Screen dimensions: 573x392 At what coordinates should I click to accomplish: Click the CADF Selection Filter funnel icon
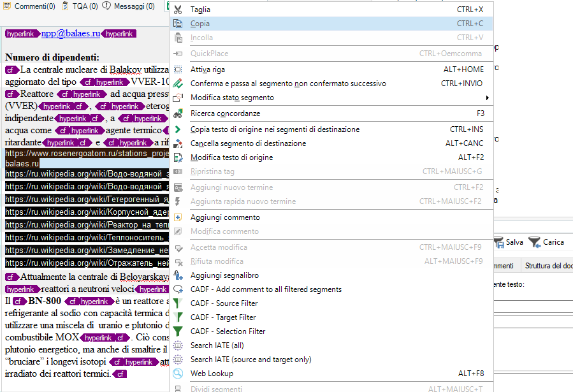point(178,331)
